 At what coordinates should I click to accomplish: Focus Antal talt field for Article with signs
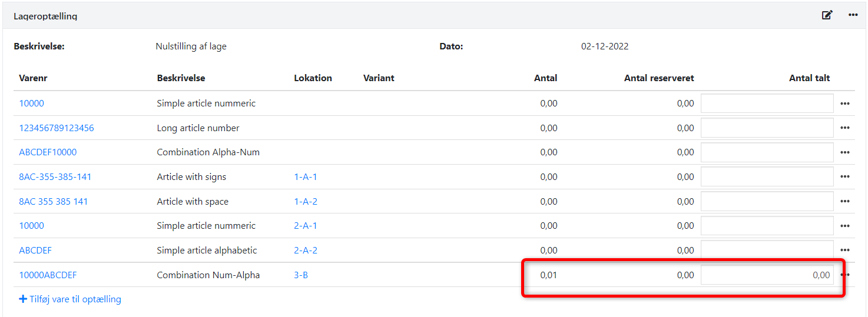point(767,177)
